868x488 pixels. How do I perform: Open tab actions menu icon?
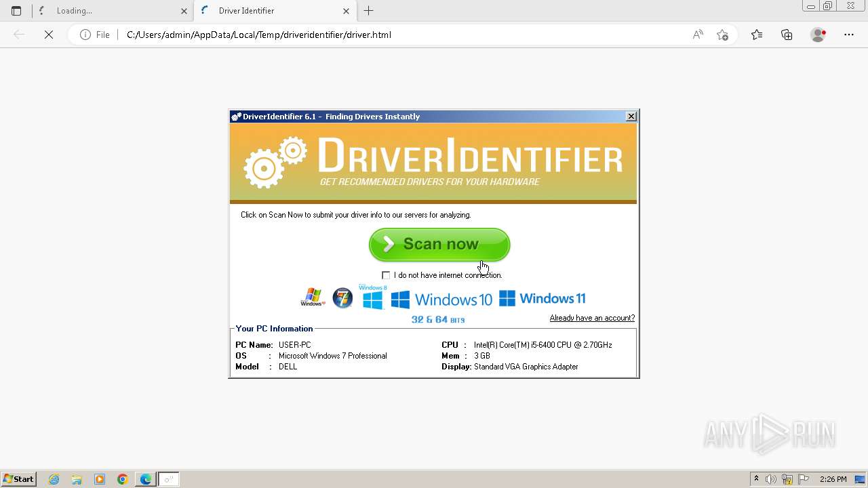coord(16,11)
